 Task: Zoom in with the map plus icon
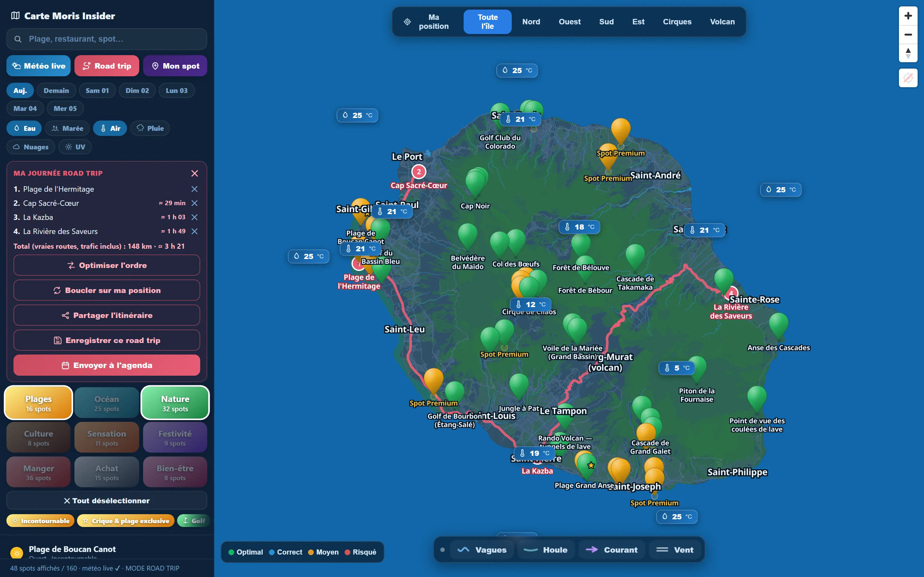[908, 16]
